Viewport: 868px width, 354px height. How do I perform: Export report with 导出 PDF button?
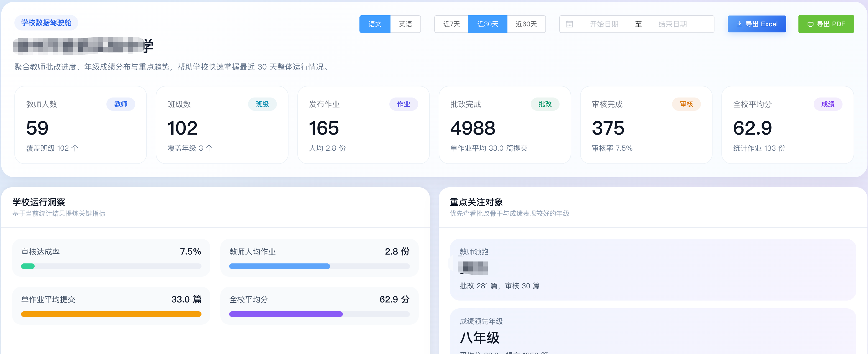[826, 24]
